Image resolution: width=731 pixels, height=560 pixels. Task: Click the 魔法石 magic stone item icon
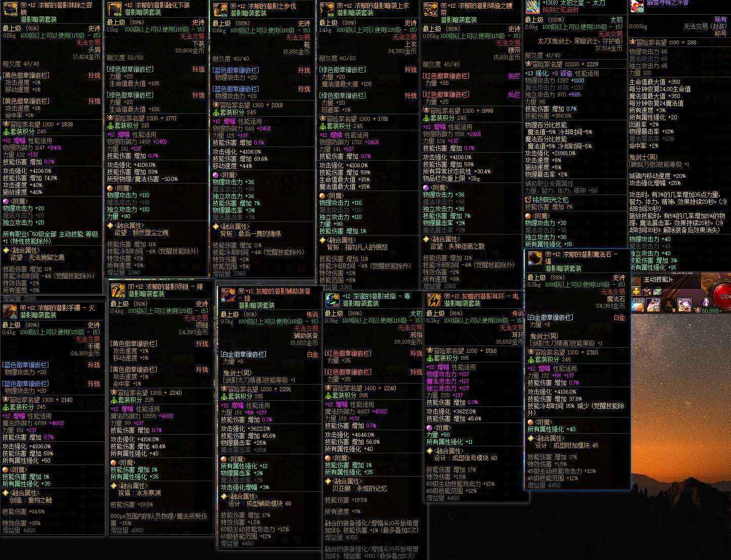click(535, 258)
